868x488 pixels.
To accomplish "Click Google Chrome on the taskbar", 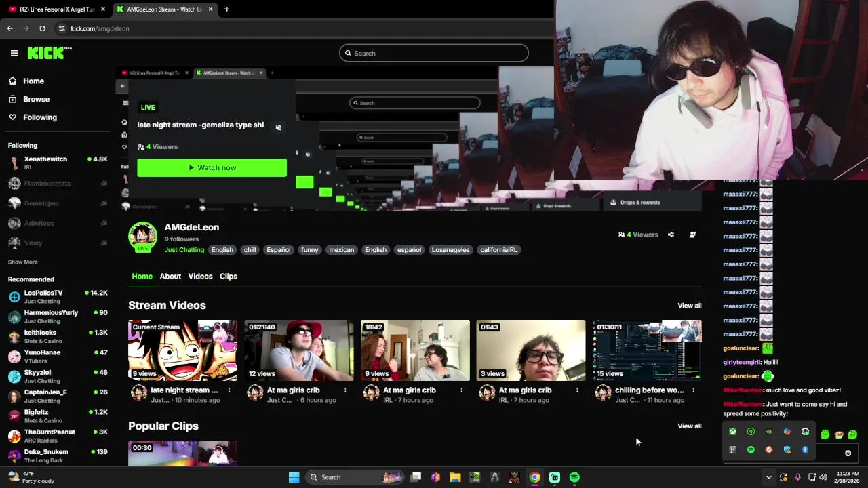I will pos(534,477).
